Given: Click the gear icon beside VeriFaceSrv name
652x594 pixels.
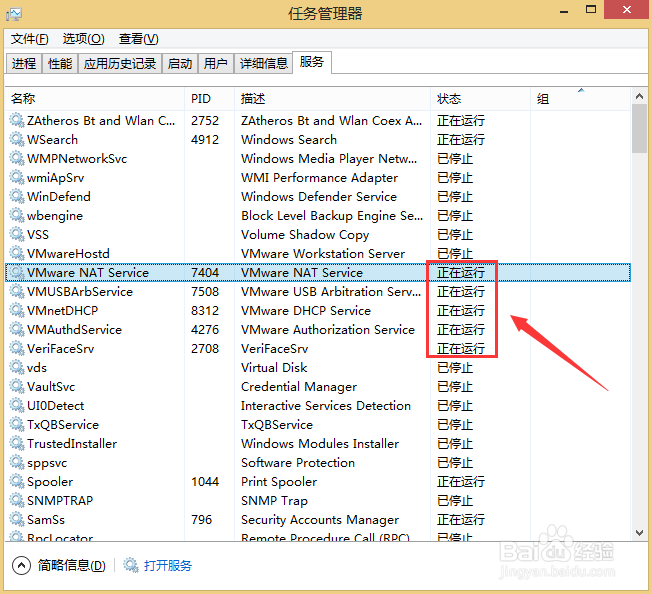Looking at the screenshot, I should tap(17, 348).
